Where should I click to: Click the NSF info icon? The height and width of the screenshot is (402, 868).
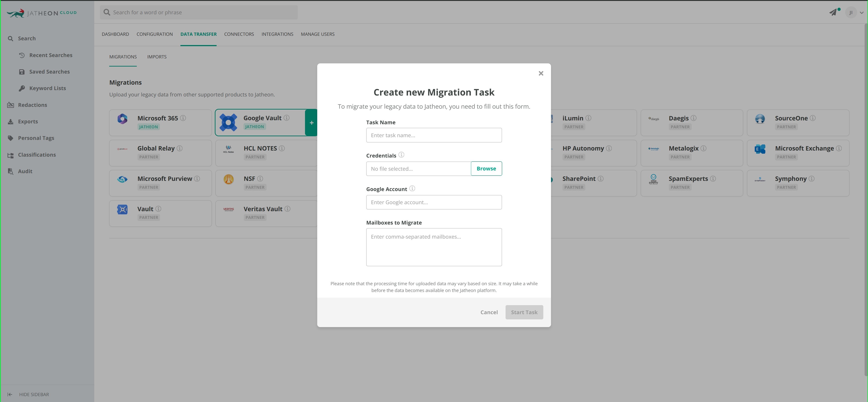pyautogui.click(x=260, y=179)
